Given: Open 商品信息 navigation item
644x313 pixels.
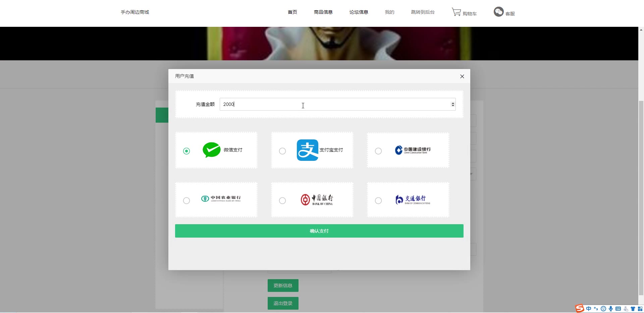Looking at the screenshot, I should point(323,12).
